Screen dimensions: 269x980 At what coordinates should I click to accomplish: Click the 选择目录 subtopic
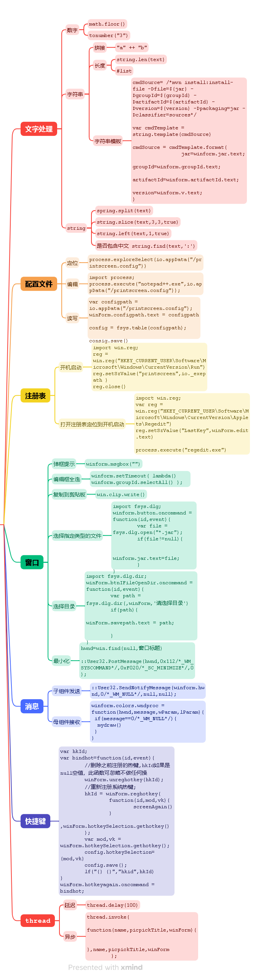pos(64,606)
